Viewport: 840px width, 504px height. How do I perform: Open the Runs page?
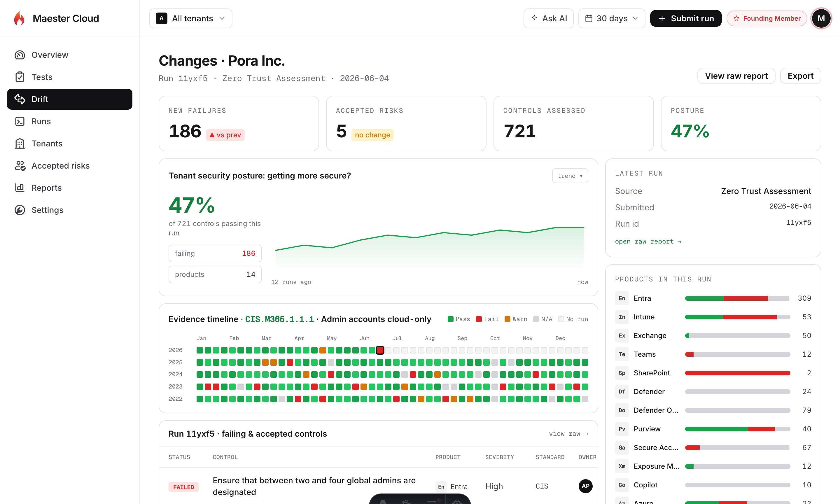click(x=70, y=121)
